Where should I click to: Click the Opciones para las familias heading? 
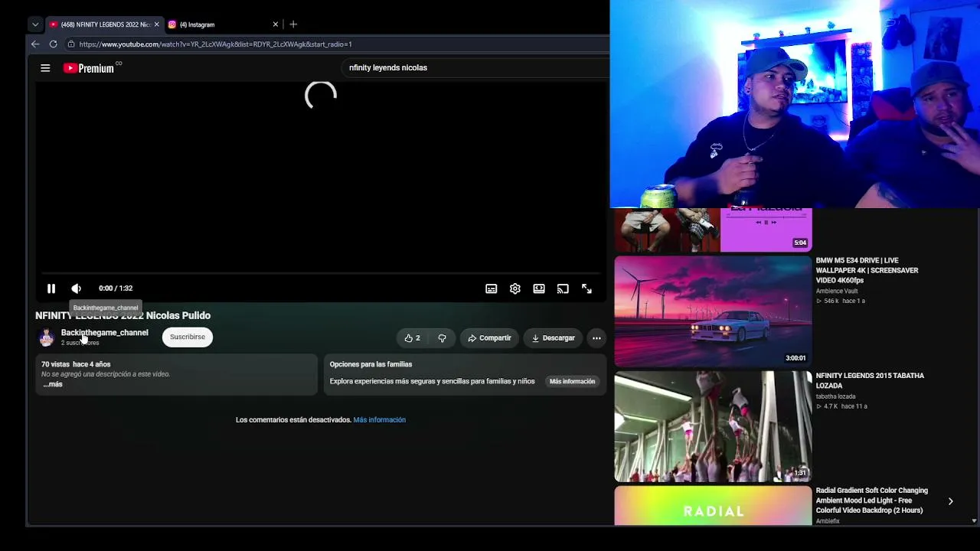371,364
